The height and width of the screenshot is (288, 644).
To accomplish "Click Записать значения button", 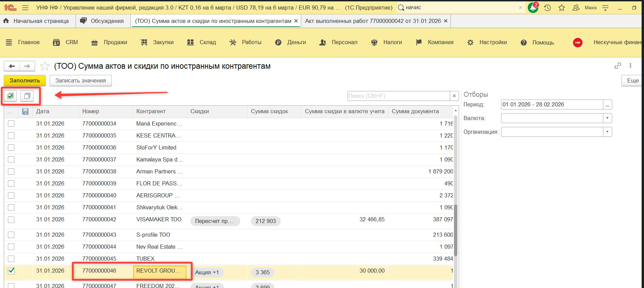I will 81,81.
